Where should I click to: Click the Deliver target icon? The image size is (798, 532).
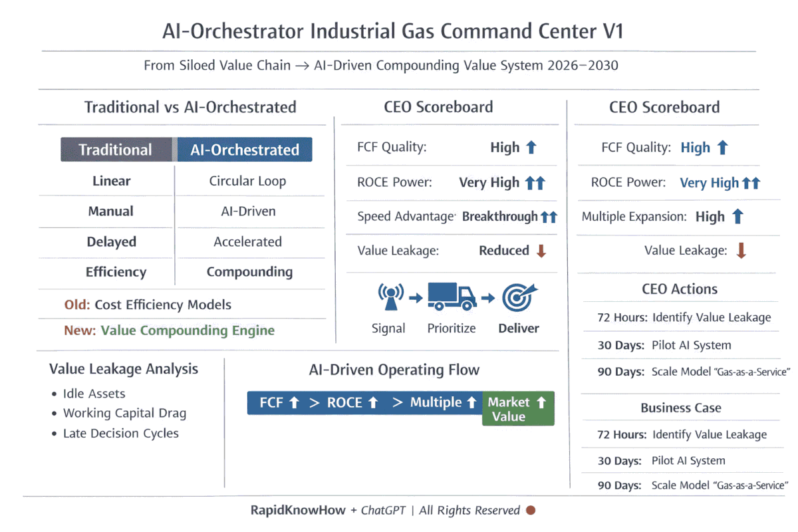tap(519, 297)
